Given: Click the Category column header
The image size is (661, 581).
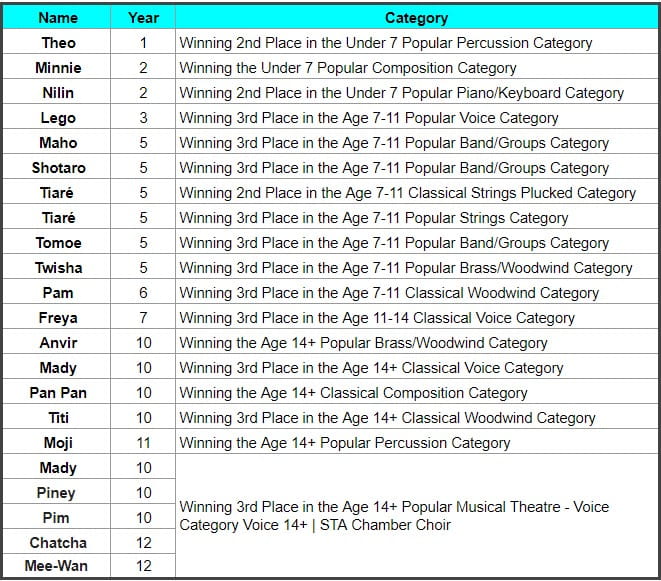Looking at the screenshot, I should pyautogui.click(x=416, y=18).
